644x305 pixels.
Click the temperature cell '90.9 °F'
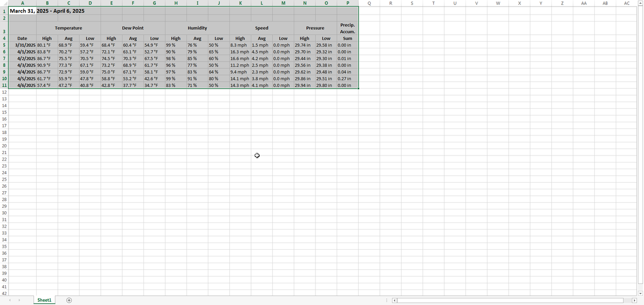pyautogui.click(x=47, y=65)
